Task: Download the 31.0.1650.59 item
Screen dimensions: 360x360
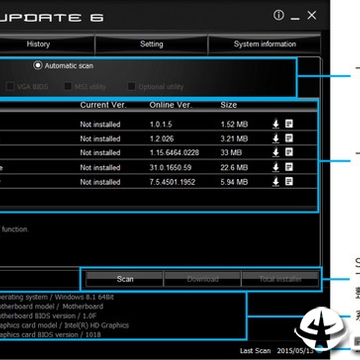Action: [276, 167]
